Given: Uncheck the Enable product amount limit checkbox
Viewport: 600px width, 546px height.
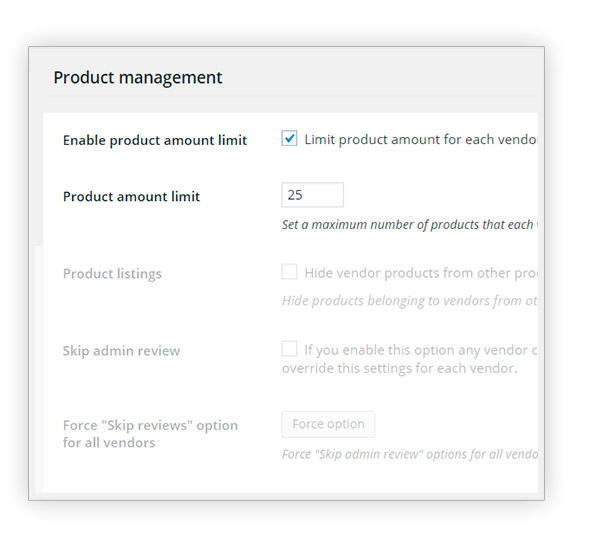Looking at the screenshot, I should (289, 138).
